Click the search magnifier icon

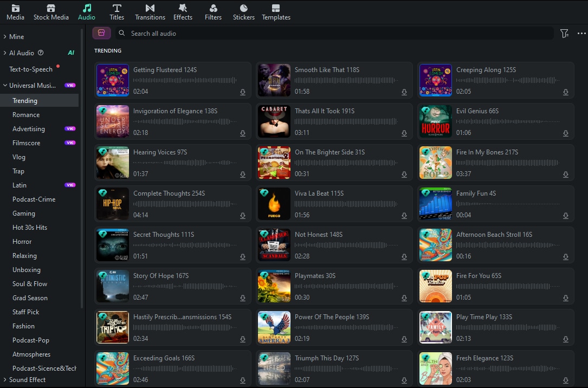121,33
